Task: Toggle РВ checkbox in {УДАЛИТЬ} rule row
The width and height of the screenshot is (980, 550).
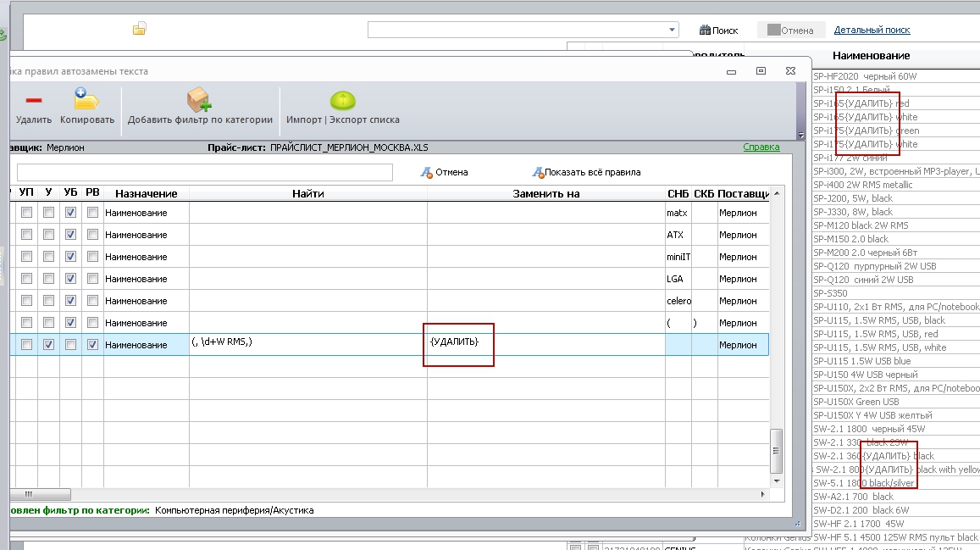Action: 92,344
